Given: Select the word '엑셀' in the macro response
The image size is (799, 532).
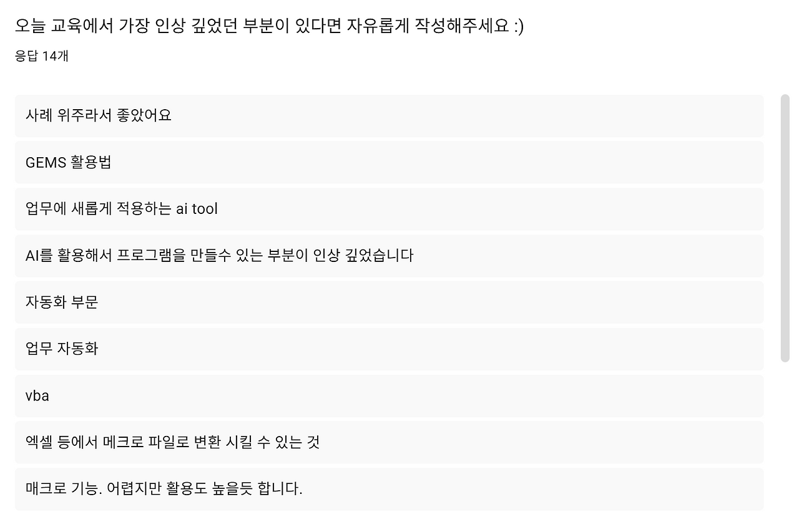Looking at the screenshot, I should click(37, 442).
